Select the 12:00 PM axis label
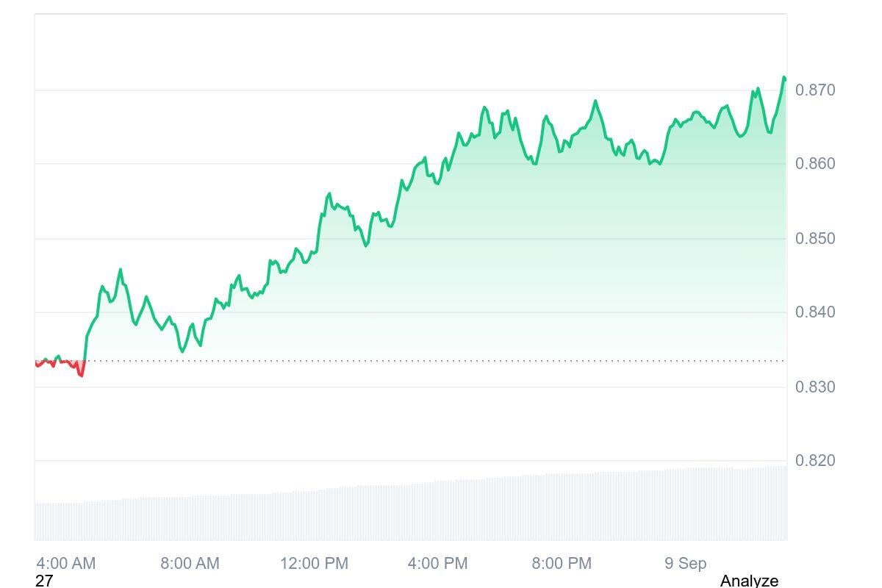The image size is (882, 588). pyautogui.click(x=314, y=564)
